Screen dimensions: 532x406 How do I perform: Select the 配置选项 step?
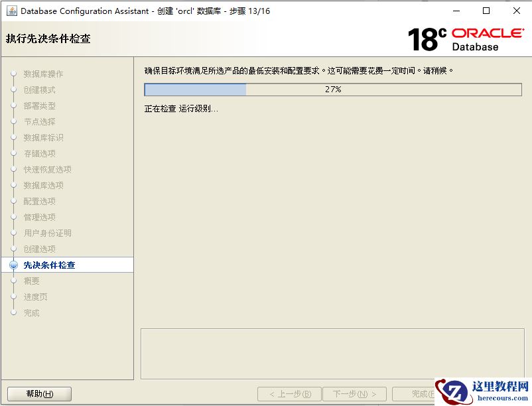tap(39, 202)
